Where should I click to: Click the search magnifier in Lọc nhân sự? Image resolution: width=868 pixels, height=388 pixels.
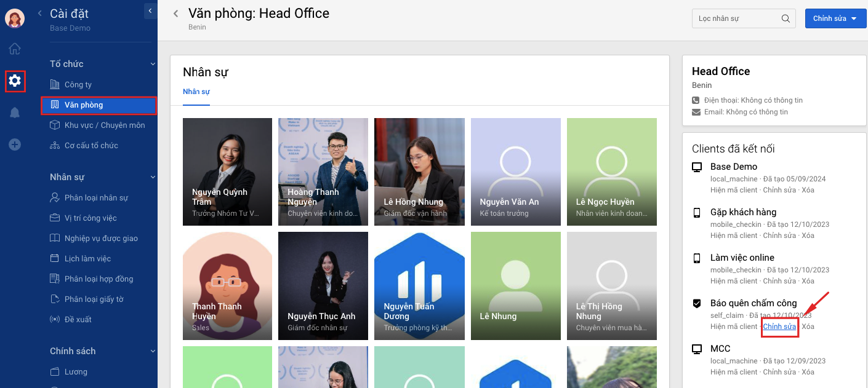786,18
